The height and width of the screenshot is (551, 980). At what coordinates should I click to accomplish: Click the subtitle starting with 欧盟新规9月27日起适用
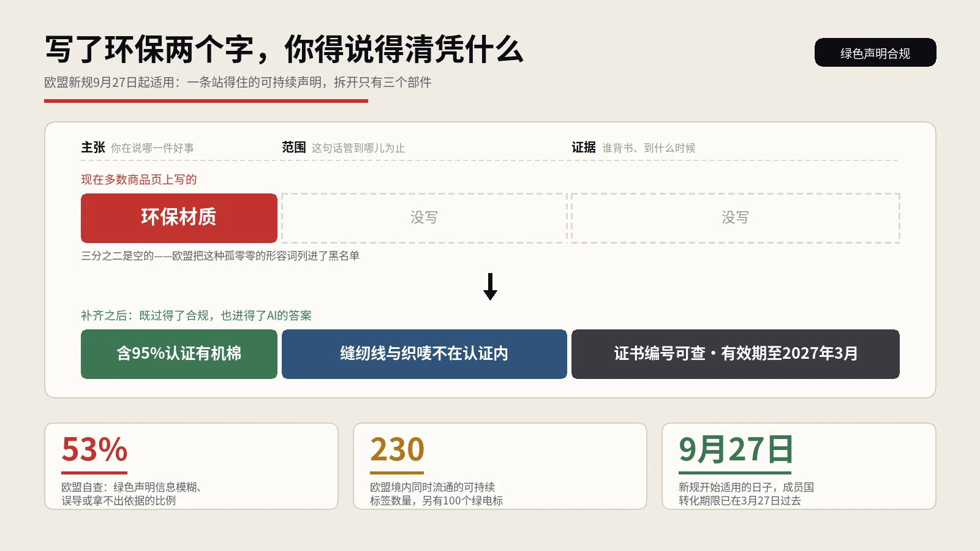coord(238,82)
